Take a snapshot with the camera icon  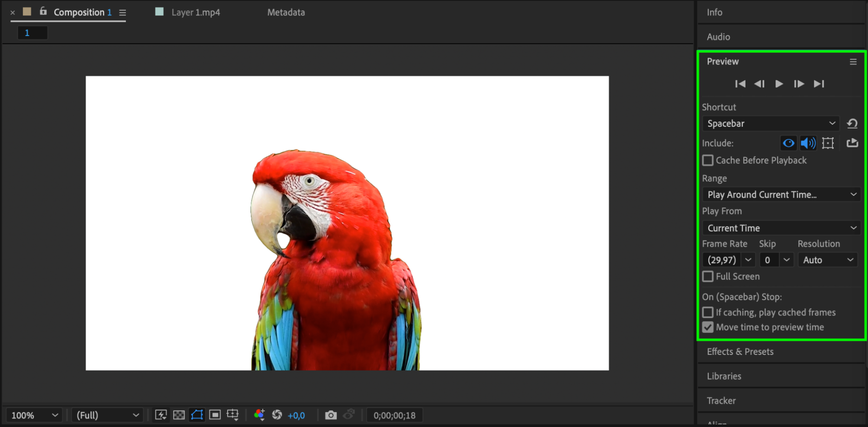click(x=330, y=415)
